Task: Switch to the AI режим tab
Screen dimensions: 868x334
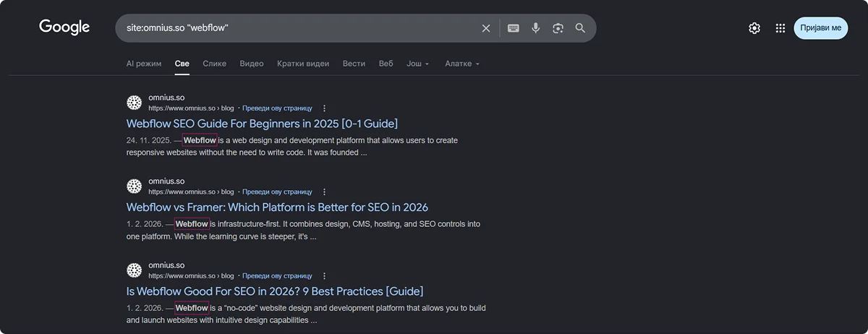Action: click(x=144, y=64)
